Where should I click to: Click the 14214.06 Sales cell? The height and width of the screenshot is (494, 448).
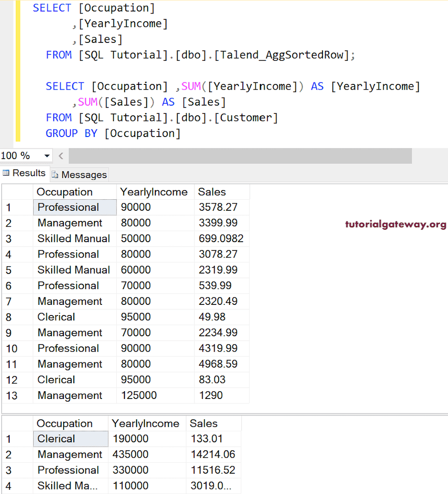[214, 454]
